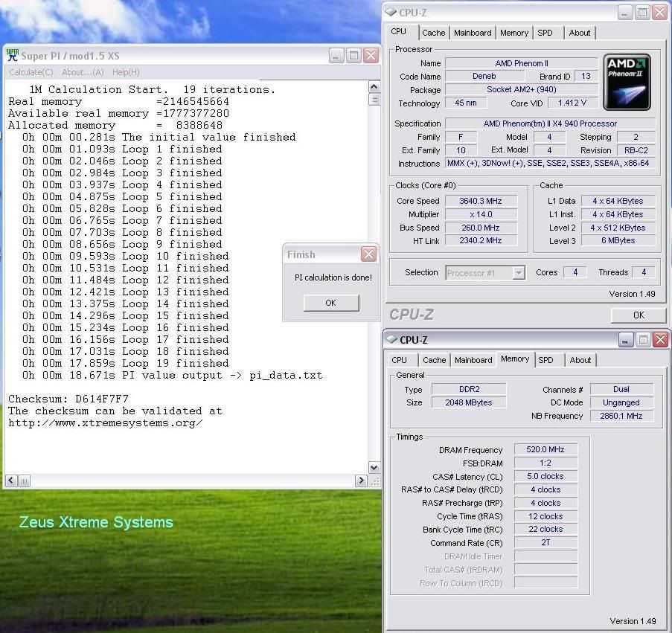Select the CPU tab in upper CPU-Z

pyautogui.click(x=399, y=32)
